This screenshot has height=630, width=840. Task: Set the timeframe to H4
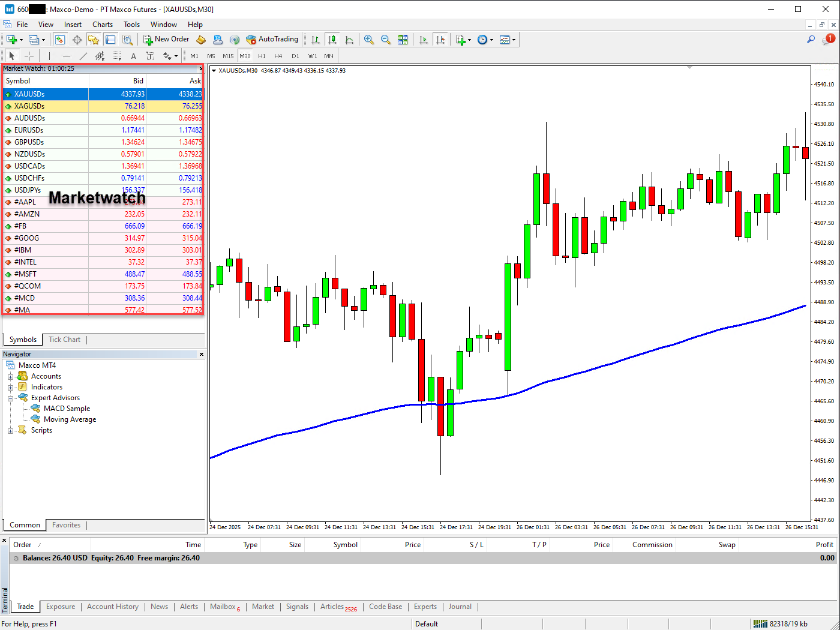[x=278, y=56]
